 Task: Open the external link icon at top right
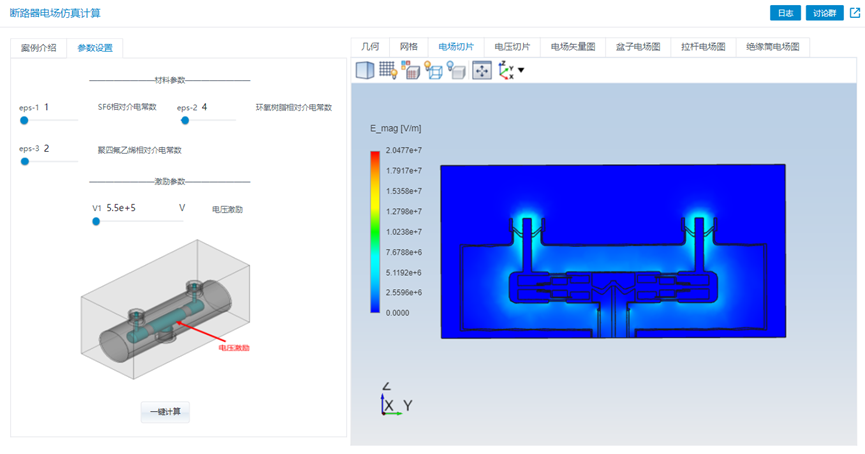855,13
